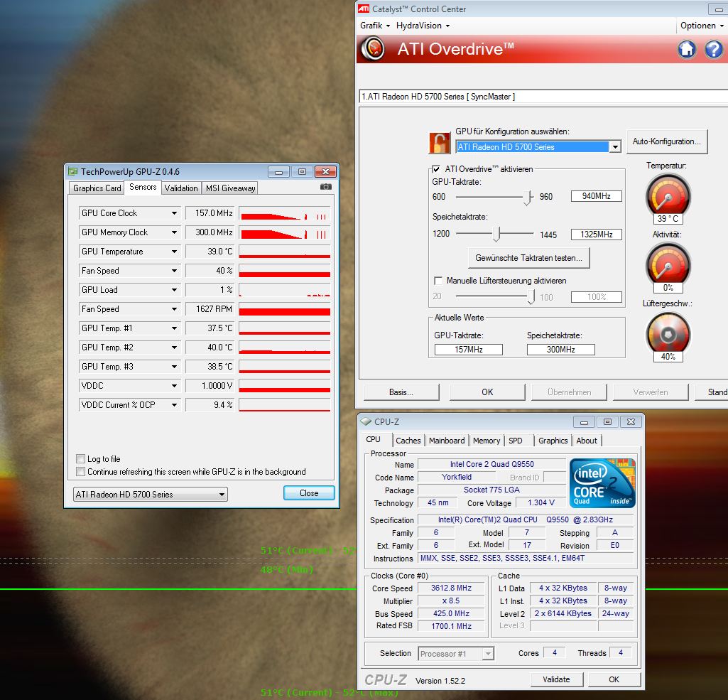This screenshot has height=700, width=728.
Task: Open VDDC Current % OCP dropdown
Action: tap(174, 405)
